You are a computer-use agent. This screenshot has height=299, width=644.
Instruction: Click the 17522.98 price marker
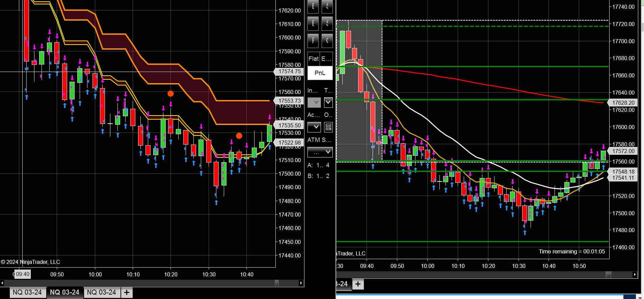coord(289,143)
